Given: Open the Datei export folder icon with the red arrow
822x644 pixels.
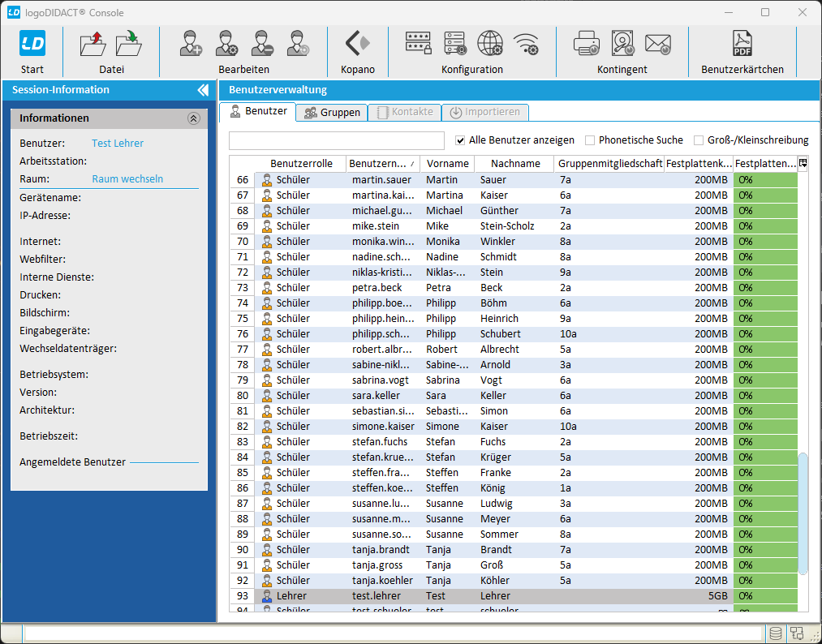Looking at the screenshot, I should (93, 44).
